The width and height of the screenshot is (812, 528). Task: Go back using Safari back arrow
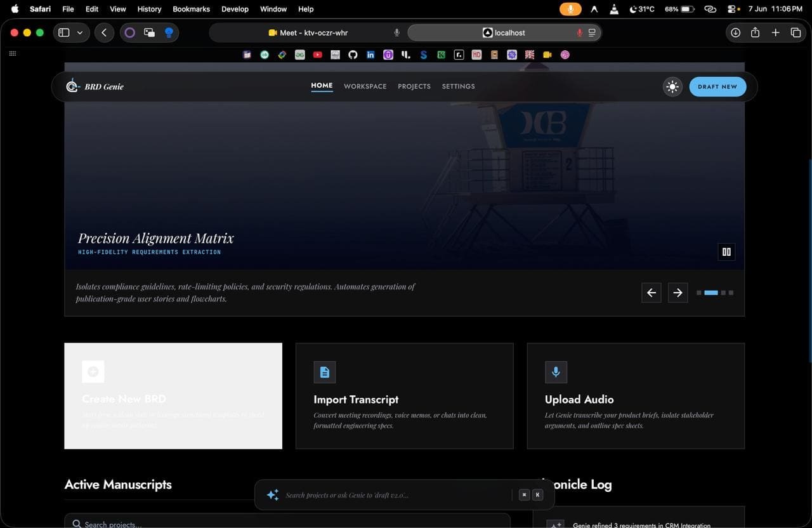coord(104,32)
